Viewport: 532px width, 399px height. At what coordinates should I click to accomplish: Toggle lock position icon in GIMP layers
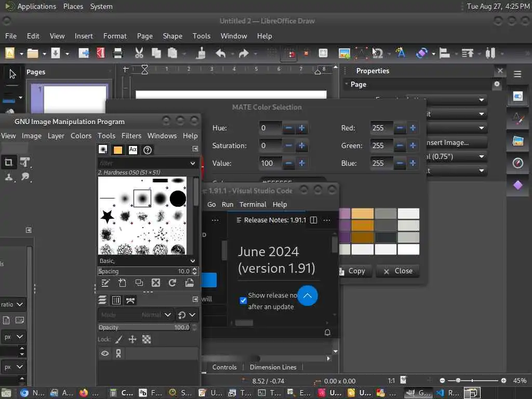click(132, 339)
